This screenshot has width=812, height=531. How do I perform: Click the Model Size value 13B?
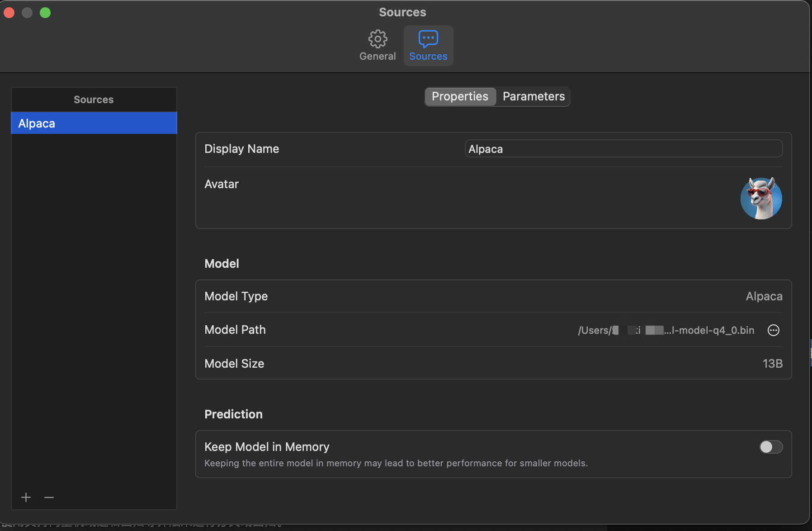[773, 364]
